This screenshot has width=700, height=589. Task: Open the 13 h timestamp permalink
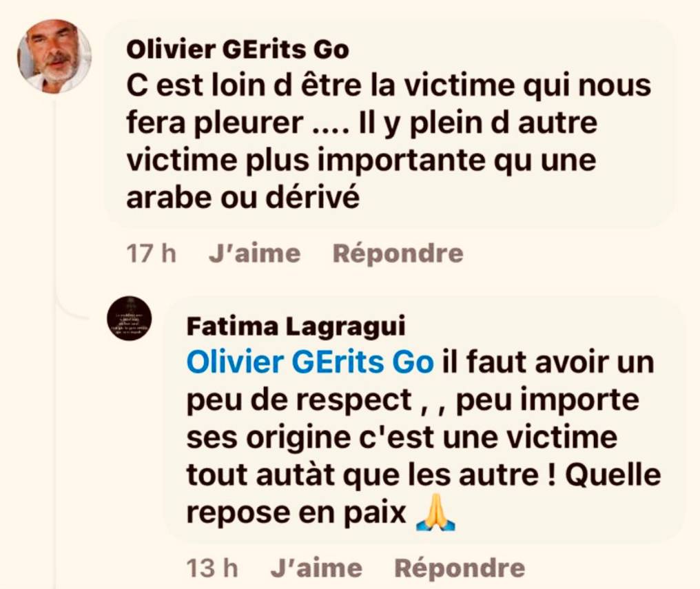click(x=212, y=568)
